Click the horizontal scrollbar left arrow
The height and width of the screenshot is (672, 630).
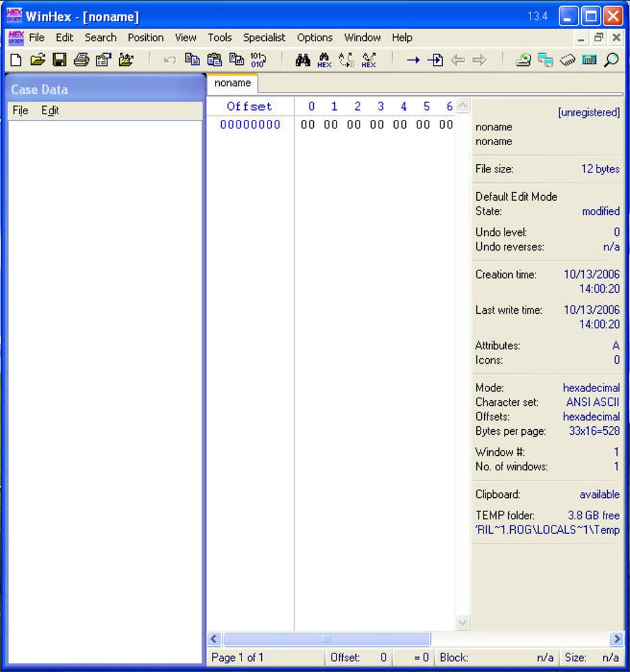tap(214, 639)
